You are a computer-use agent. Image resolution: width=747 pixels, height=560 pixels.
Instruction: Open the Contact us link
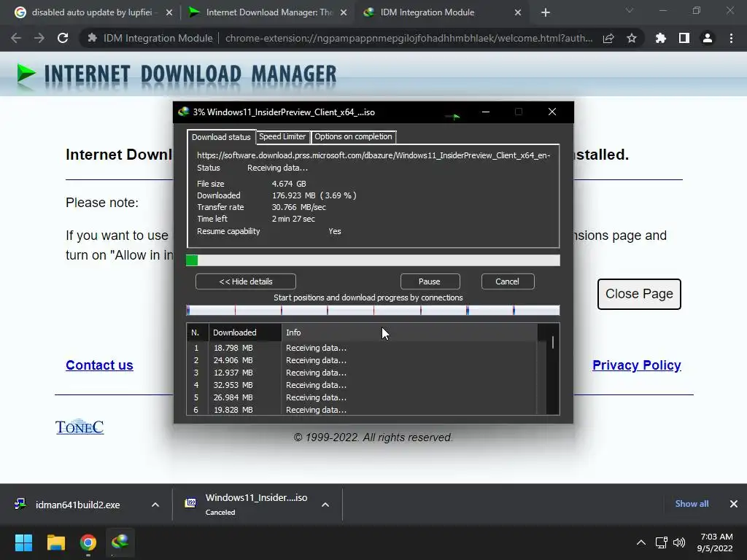coord(99,365)
